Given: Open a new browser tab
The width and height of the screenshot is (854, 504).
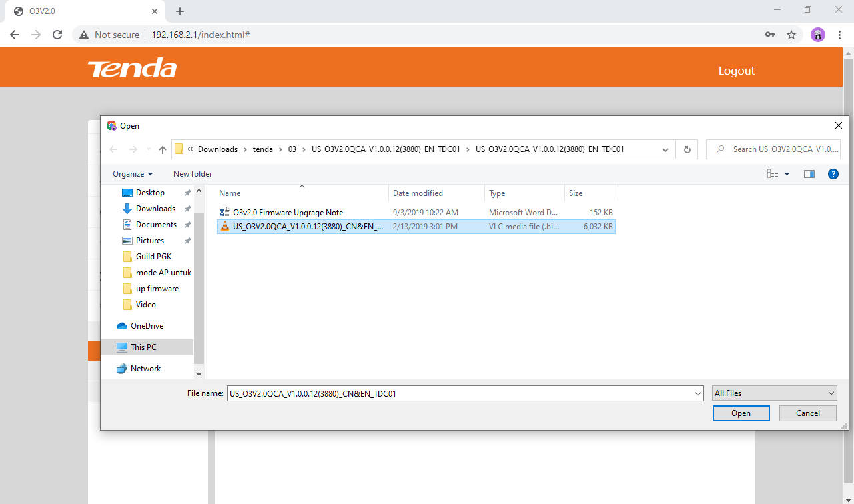Looking at the screenshot, I should point(180,11).
